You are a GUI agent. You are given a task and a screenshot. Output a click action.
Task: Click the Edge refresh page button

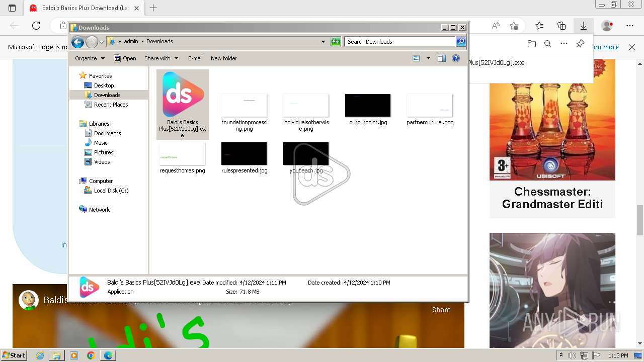36,26
